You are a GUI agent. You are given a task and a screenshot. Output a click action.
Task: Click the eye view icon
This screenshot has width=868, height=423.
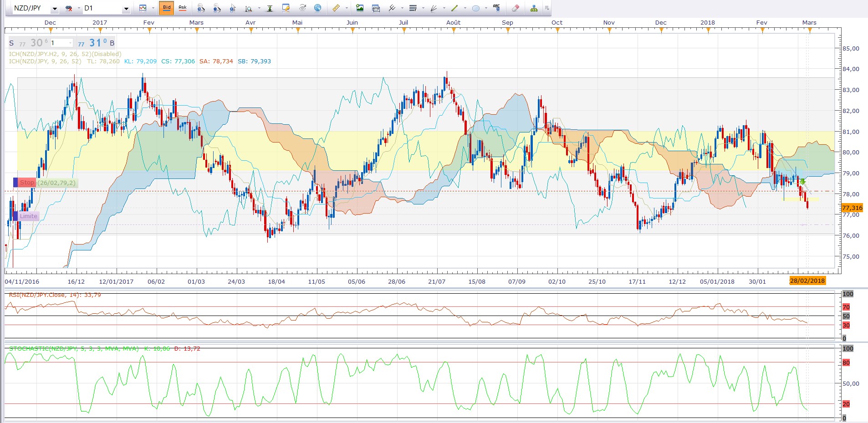coord(302,8)
